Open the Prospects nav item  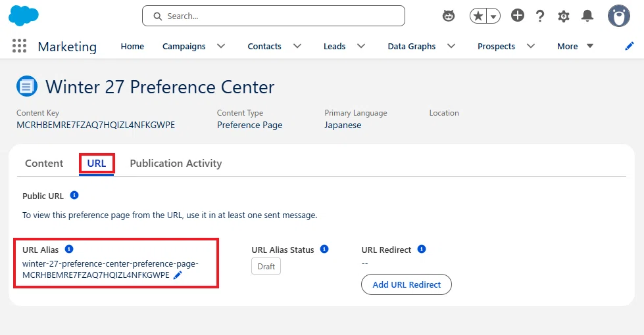click(x=496, y=47)
